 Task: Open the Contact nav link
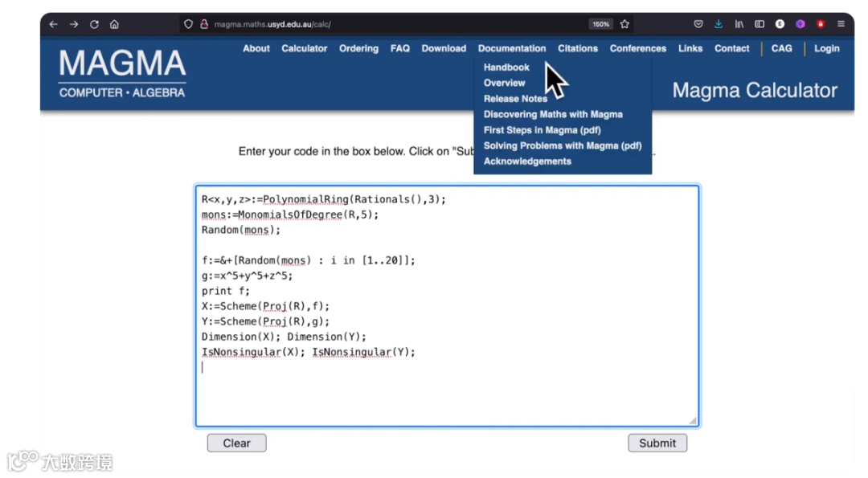(x=732, y=49)
